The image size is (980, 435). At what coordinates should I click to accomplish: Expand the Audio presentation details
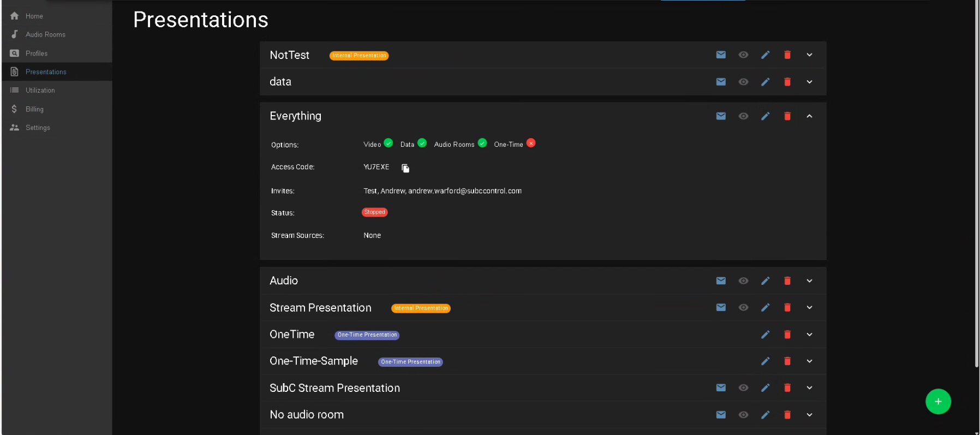[x=809, y=281]
